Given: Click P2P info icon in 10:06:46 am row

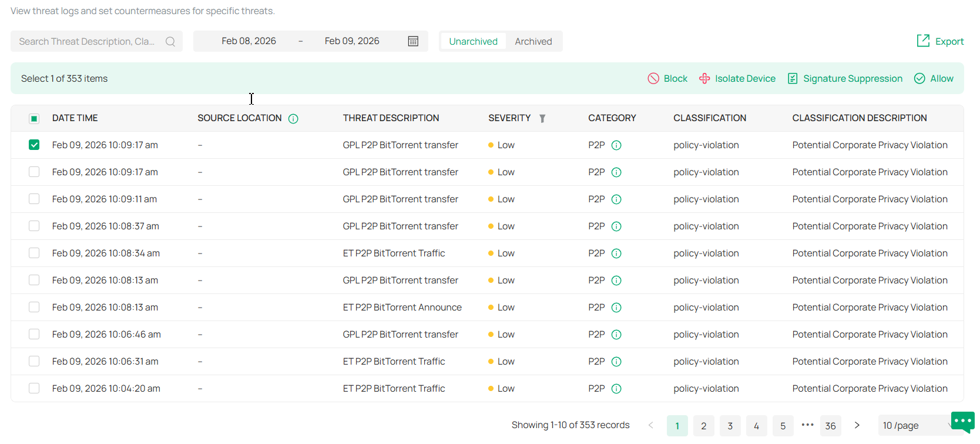Looking at the screenshot, I should click(x=616, y=335).
